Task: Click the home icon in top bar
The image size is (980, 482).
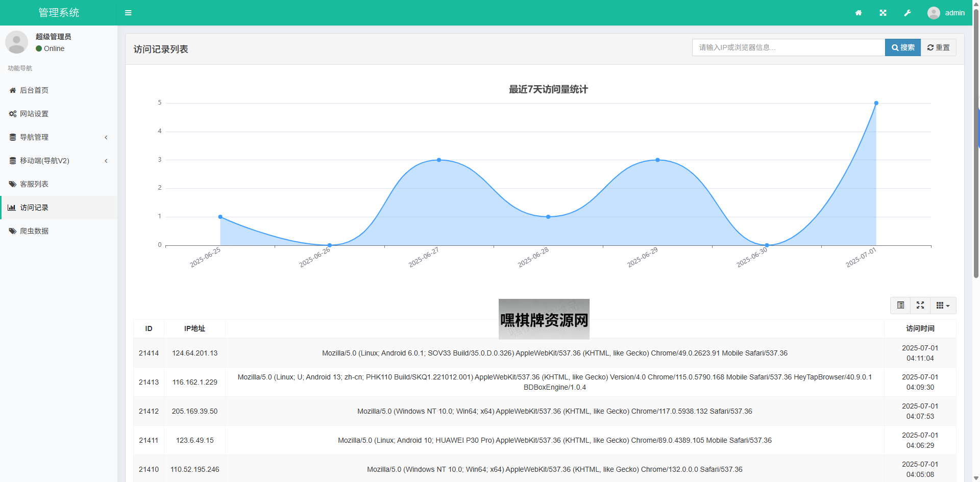Action: tap(859, 13)
